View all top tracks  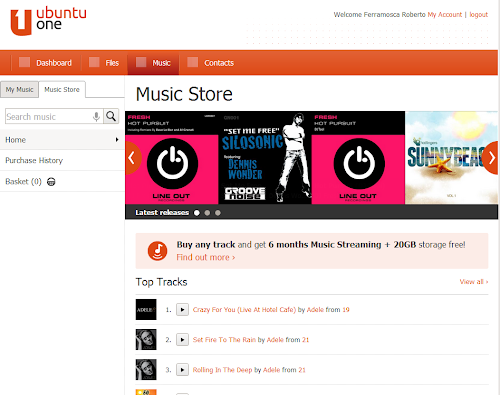[x=474, y=282]
